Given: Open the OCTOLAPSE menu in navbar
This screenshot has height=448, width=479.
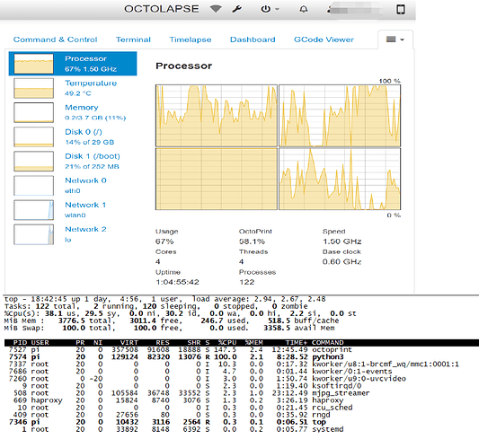Looking at the screenshot, I should click(161, 9).
